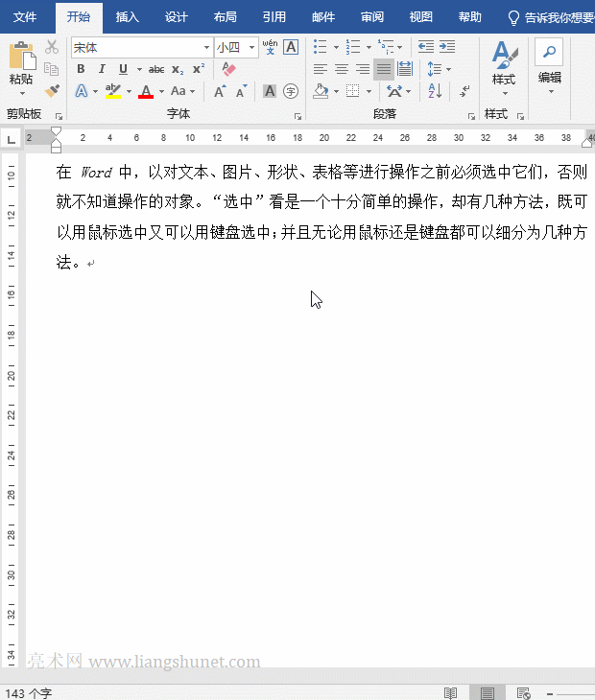This screenshot has height=700, width=595.
Task: Click the enclosed character icon
Action: tap(291, 91)
